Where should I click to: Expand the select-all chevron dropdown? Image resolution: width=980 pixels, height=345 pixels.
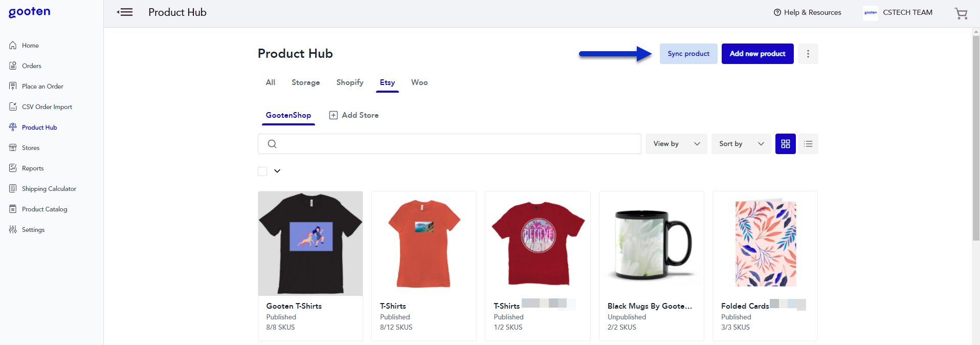277,171
